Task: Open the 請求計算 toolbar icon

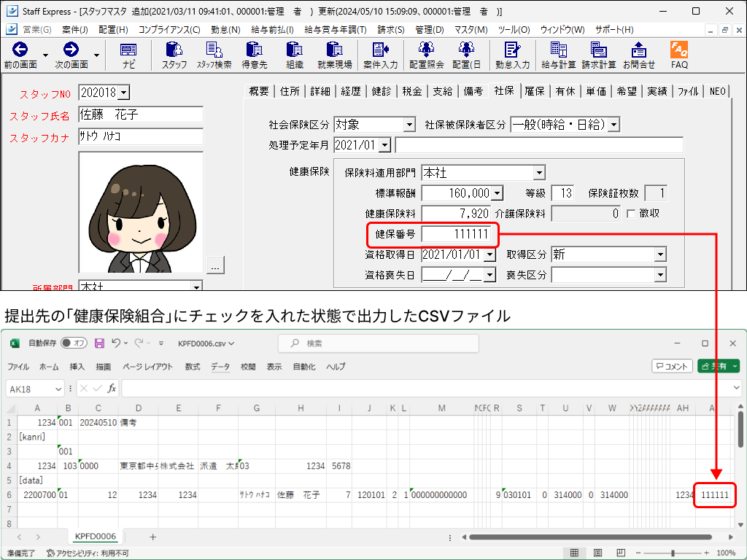Action: [x=598, y=50]
